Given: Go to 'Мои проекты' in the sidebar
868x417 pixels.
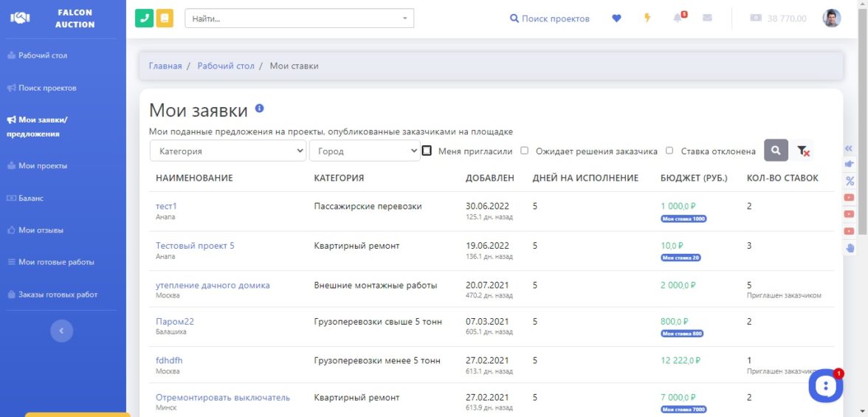Looking at the screenshot, I should tap(43, 166).
